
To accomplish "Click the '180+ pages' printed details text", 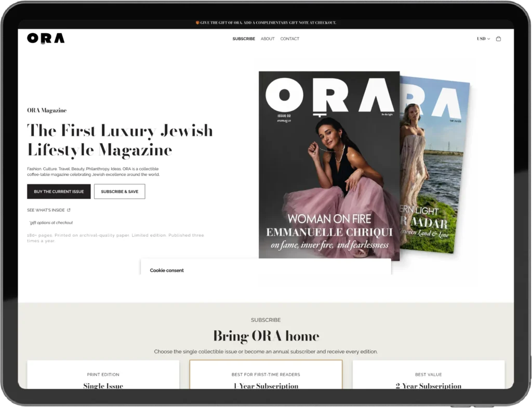I will click(115, 238).
